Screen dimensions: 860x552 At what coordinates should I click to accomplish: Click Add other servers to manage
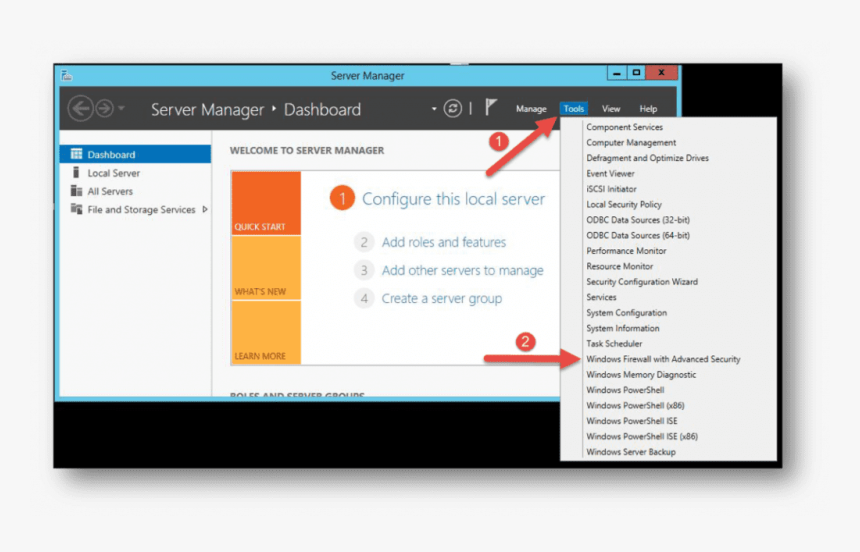point(462,270)
